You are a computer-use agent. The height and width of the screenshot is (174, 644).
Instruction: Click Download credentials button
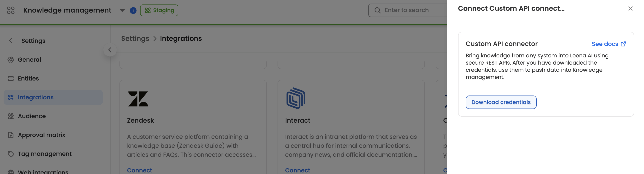[501, 102]
